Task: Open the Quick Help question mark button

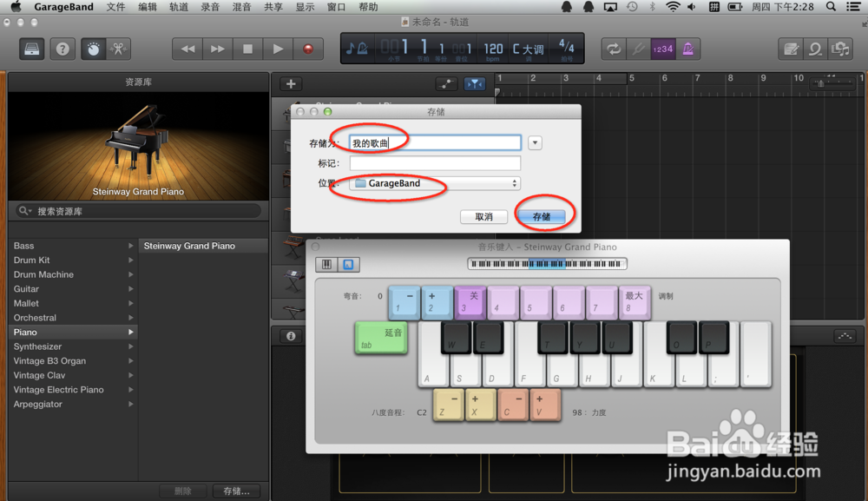Action: point(62,49)
